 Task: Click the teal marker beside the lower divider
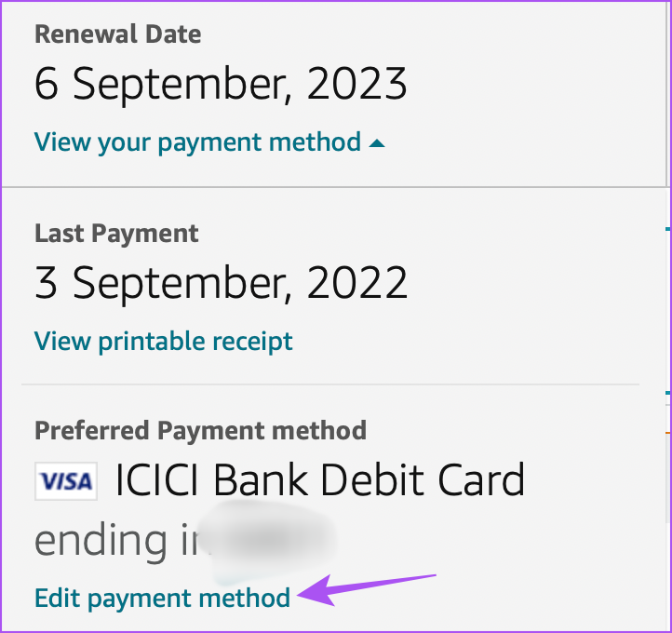pyautogui.click(x=667, y=393)
